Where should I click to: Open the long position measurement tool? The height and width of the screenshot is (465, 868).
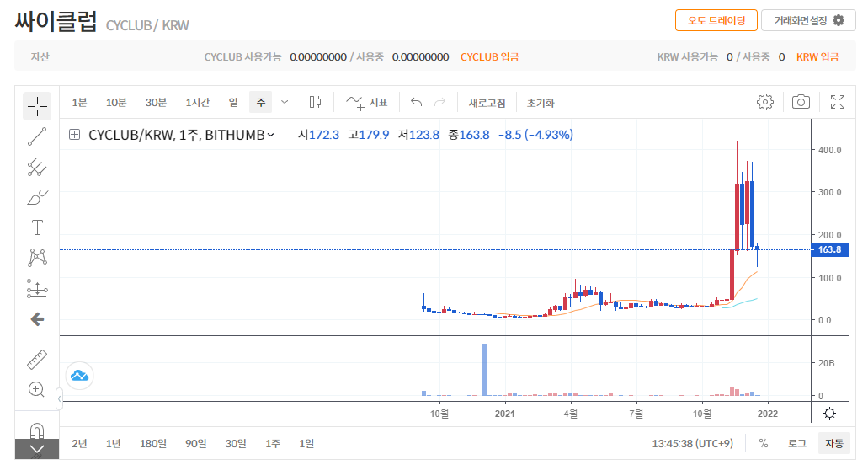click(37, 288)
